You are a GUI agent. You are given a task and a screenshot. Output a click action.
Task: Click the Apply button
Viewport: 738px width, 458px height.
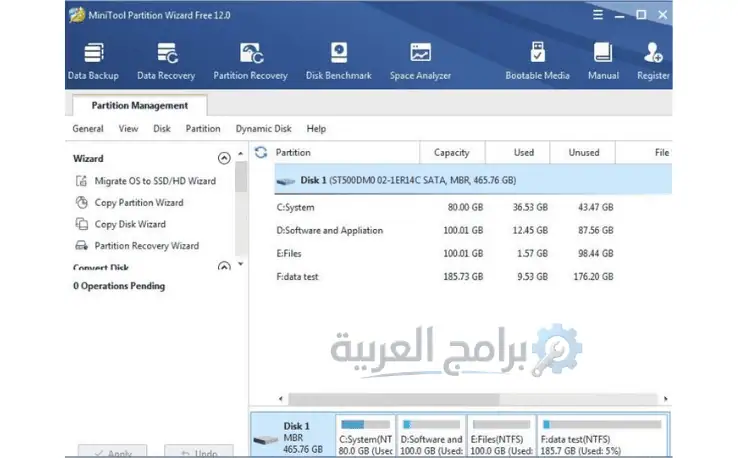point(112,451)
